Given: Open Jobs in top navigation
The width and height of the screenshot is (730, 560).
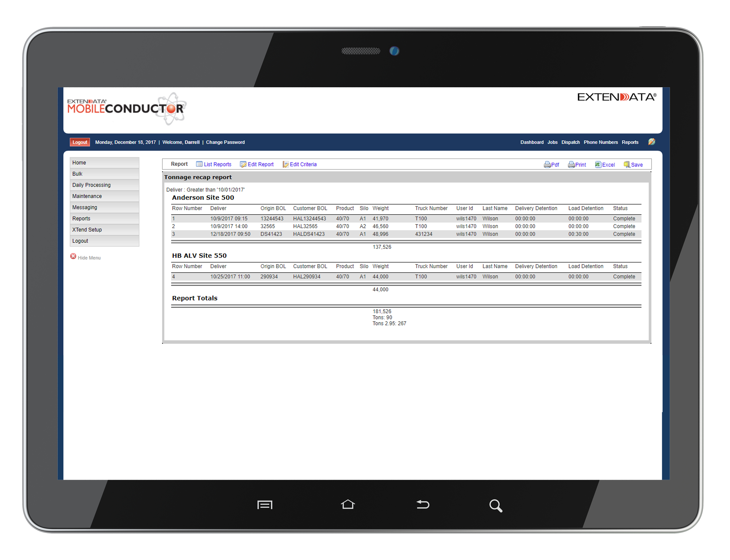Looking at the screenshot, I should tap(552, 142).
